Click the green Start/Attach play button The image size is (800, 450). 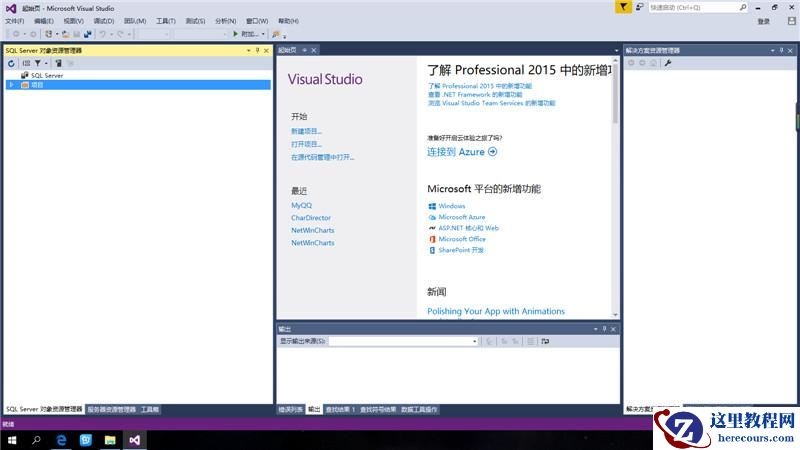click(x=235, y=34)
